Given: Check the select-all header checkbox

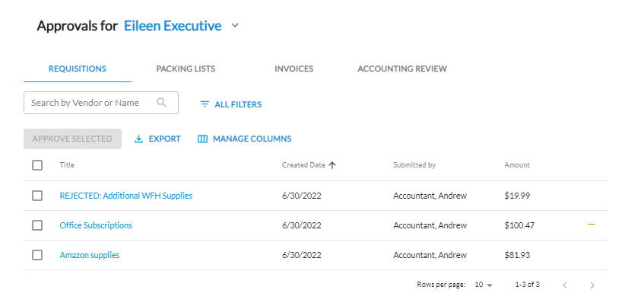Looking at the screenshot, I should (x=37, y=165).
